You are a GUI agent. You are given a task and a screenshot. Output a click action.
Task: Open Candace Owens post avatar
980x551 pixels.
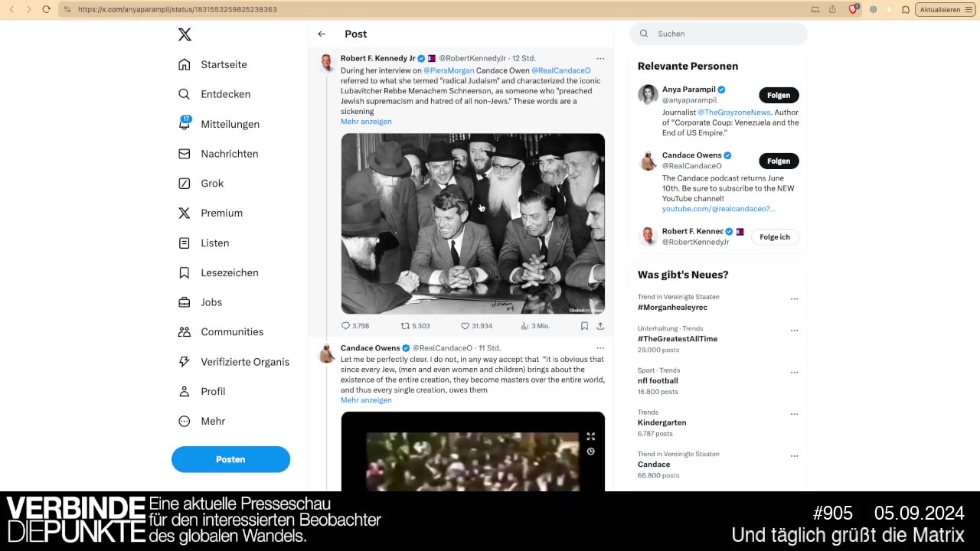tap(327, 353)
